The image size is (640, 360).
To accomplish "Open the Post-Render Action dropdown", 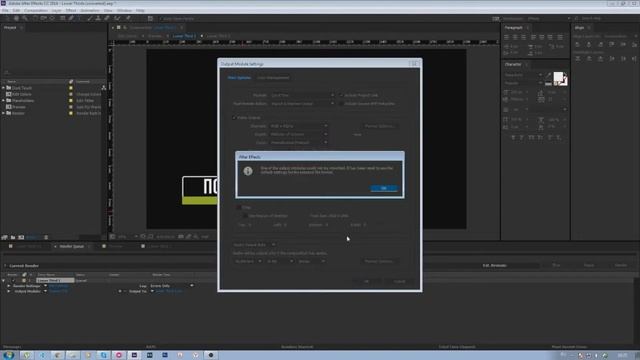I will click(302, 104).
